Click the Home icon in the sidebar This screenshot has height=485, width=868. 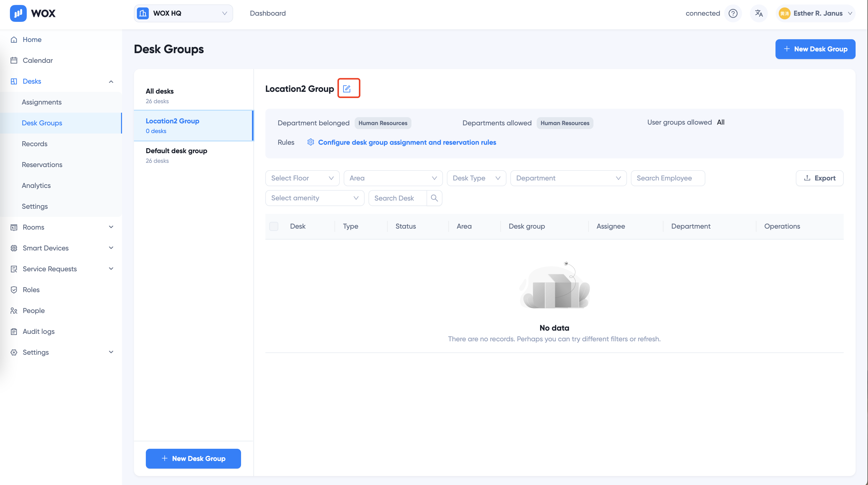click(x=14, y=39)
